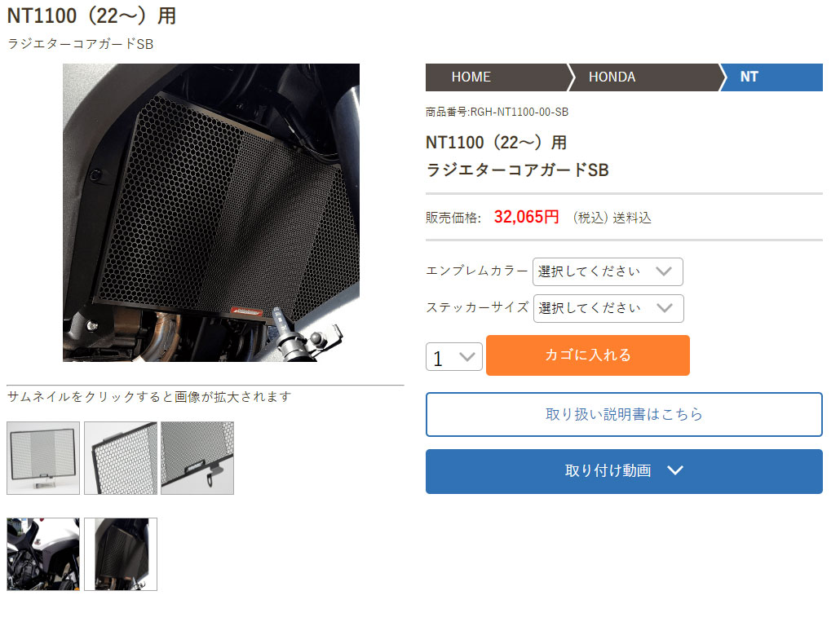Viewport: 840px width, 635px height.
Task: View installed guard on bike thumbnail
Action: [121, 554]
